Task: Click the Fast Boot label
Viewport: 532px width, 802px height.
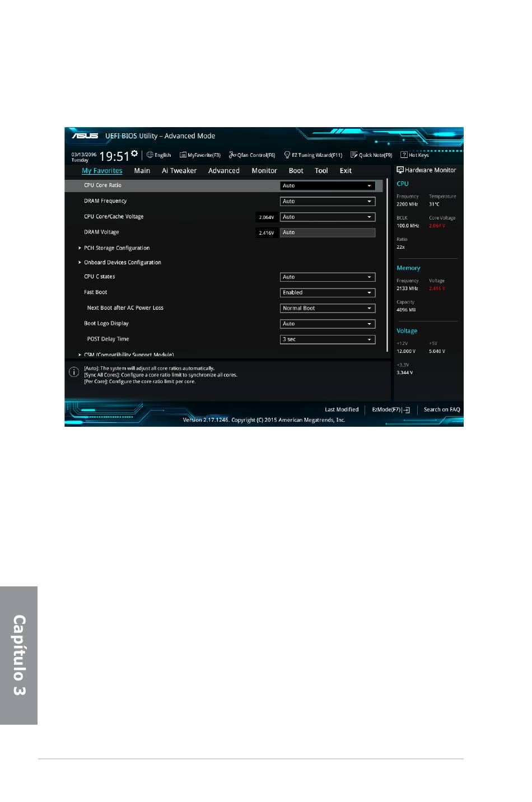Action: coord(95,292)
